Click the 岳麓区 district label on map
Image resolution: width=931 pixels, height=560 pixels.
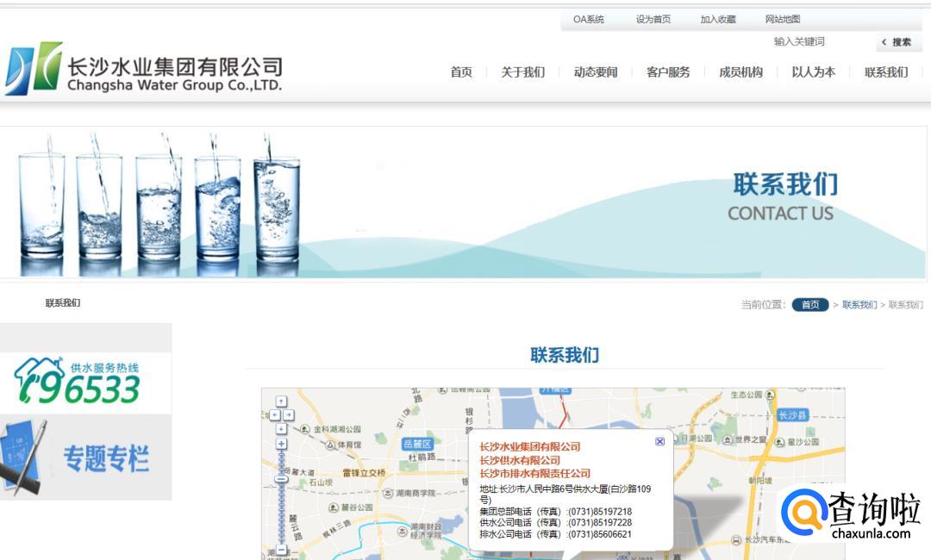point(417,444)
